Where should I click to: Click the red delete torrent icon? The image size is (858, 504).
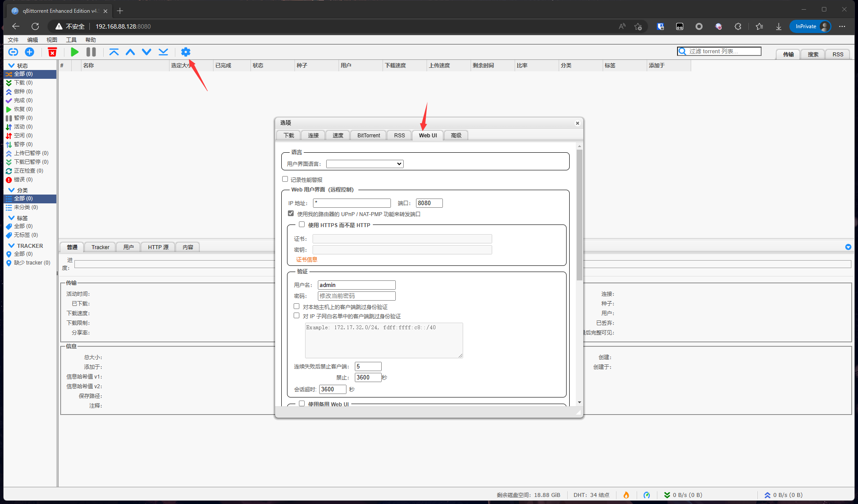point(52,52)
